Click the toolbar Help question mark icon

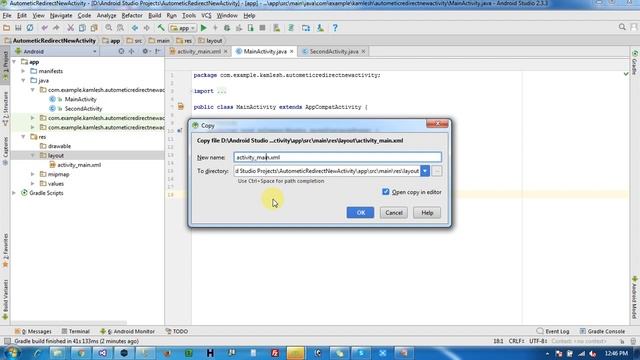pos(335,28)
